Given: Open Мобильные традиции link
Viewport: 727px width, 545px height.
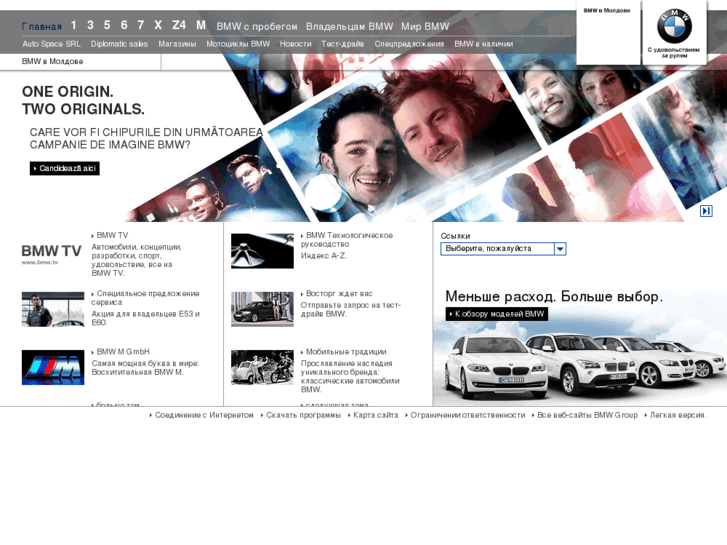Looking at the screenshot, I should tap(344, 352).
